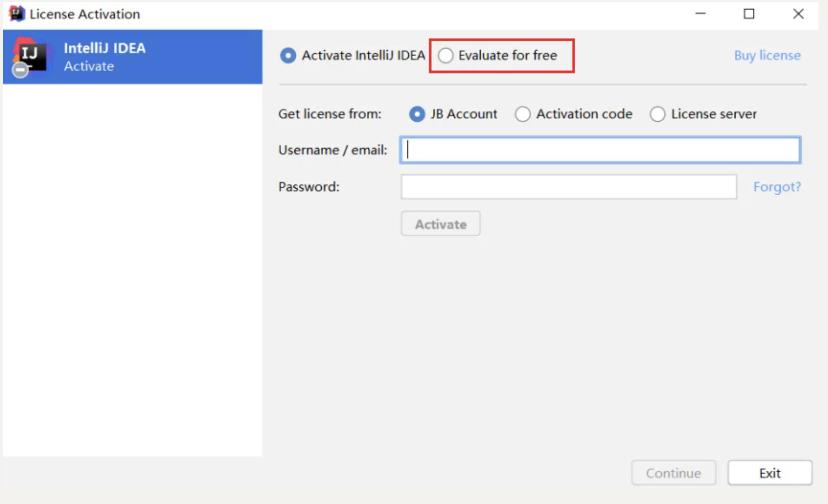Select the IntelliJ IDEA Activate list entry
The image size is (828, 504).
coord(133,57)
